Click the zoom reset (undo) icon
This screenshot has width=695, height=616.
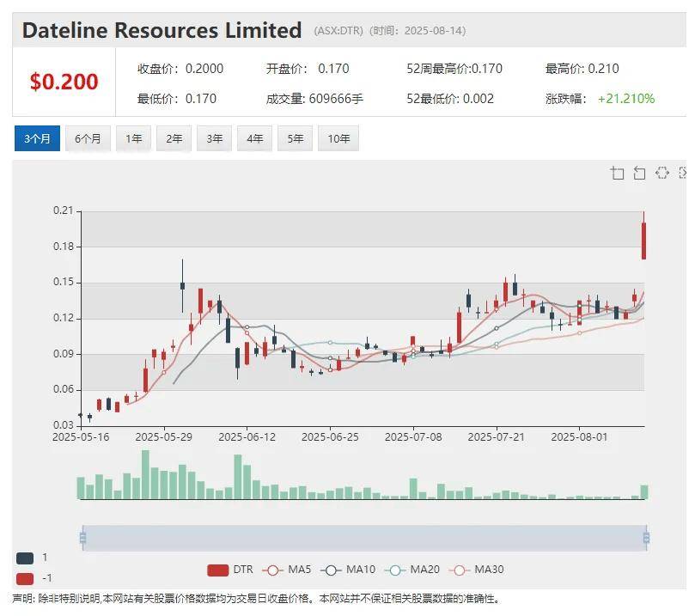point(639,174)
